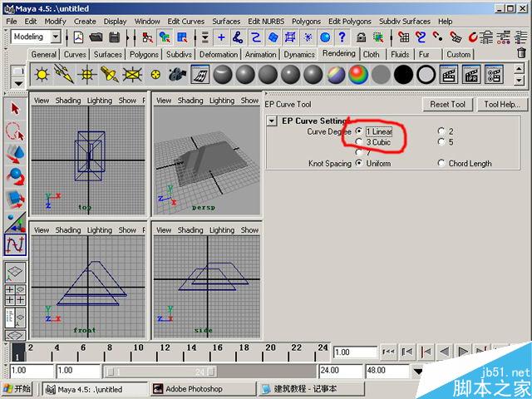Click the IPR render clapboard icon
This screenshot has height=399, width=532.
471,74
